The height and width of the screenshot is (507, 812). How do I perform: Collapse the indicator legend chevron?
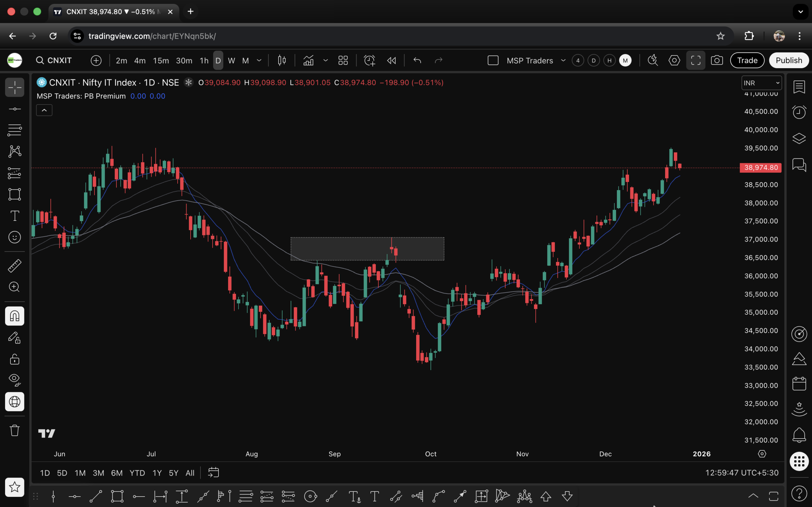tap(44, 110)
